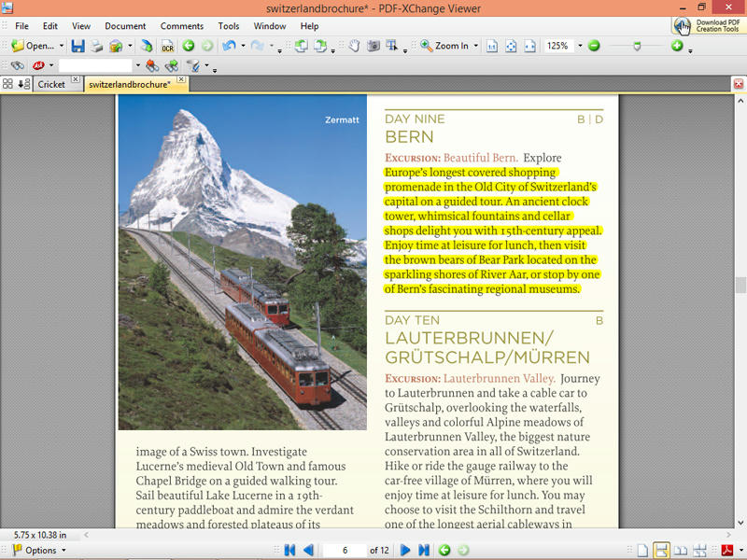The width and height of the screenshot is (747, 560).
Task: Close the Cricket tab
Action: click(x=76, y=79)
